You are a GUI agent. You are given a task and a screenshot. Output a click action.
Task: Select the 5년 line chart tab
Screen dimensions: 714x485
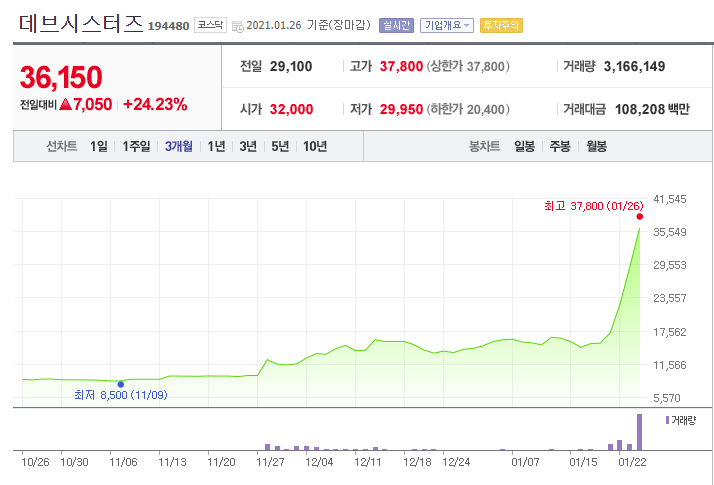pos(280,146)
